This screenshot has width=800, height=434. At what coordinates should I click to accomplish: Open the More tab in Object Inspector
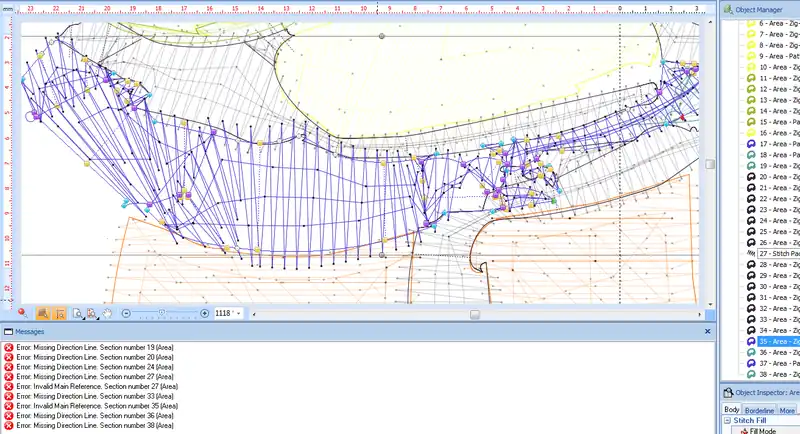(x=788, y=411)
